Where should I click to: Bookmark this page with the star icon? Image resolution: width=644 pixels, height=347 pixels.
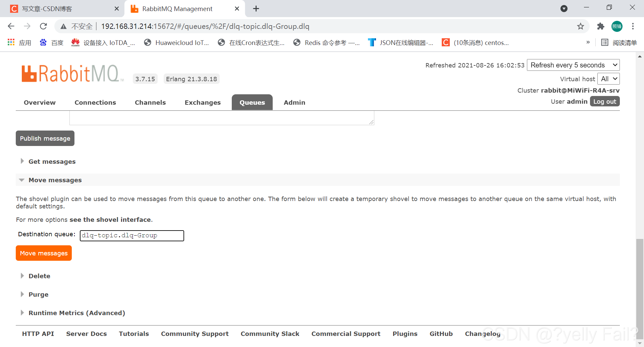tap(581, 26)
